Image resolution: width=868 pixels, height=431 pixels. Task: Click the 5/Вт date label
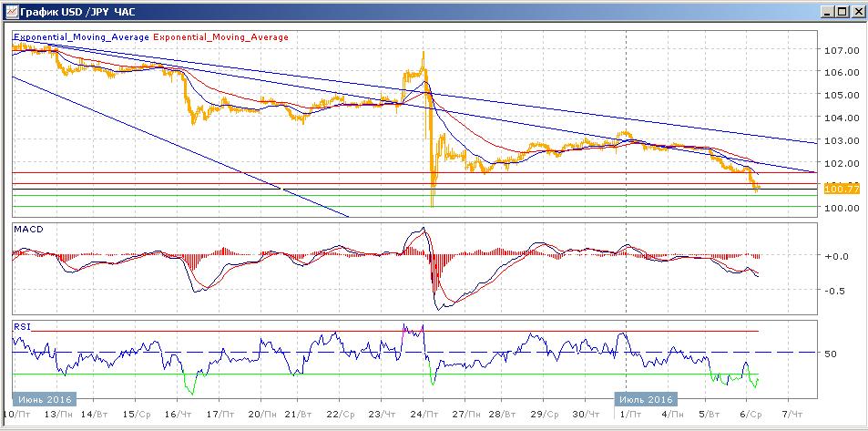pyautogui.click(x=710, y=415)
